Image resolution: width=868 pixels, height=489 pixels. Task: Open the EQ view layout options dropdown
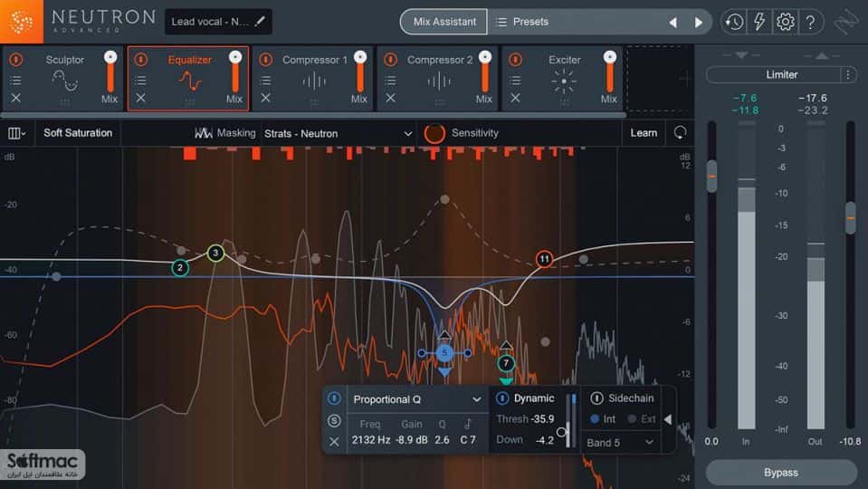click(16, 133)
